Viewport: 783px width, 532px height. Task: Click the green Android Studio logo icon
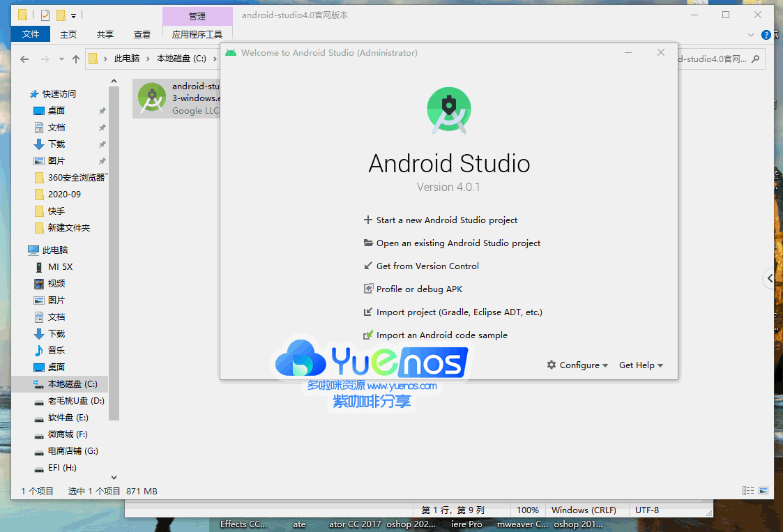pyautogui.click(x=448, y=109)
